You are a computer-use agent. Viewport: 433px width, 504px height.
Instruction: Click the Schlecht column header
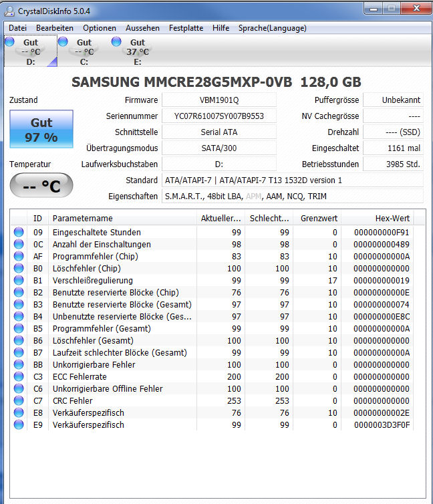click(x=269, y=219)
